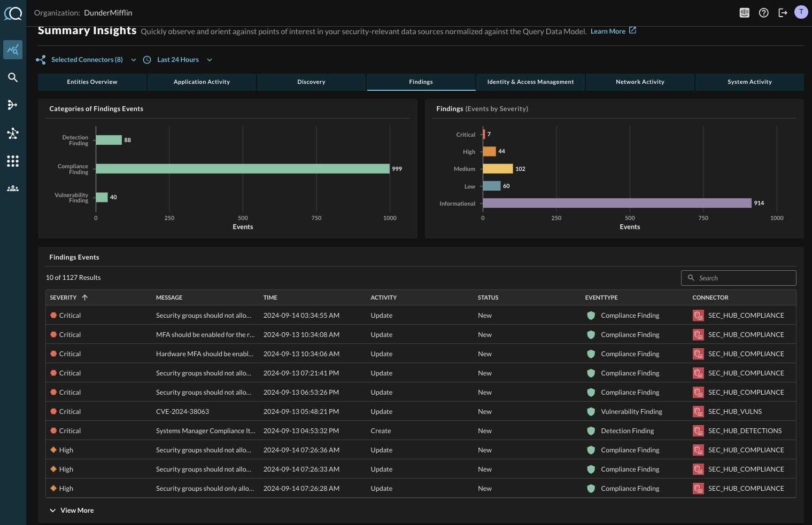Click the apps grid icon in sidebar

click(13, 161)
